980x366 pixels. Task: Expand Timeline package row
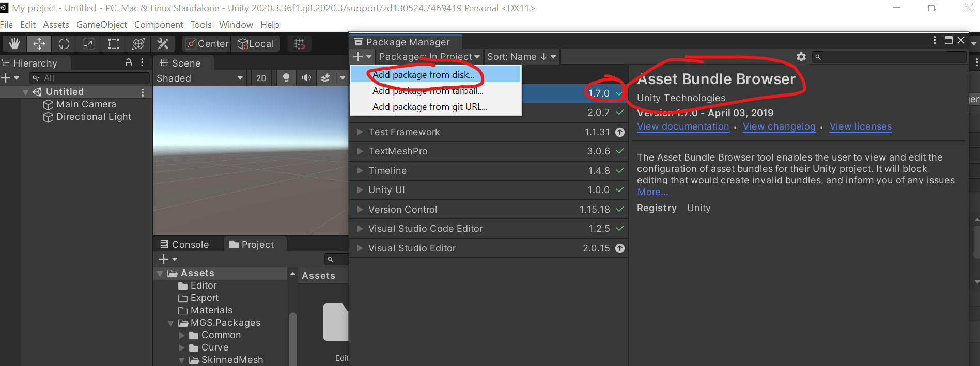360,171
